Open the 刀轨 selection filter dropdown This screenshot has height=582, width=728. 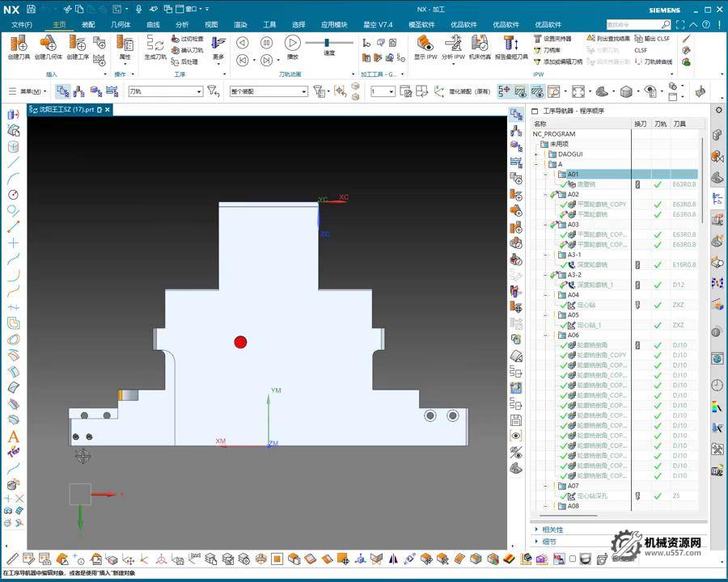click(165, 92)
